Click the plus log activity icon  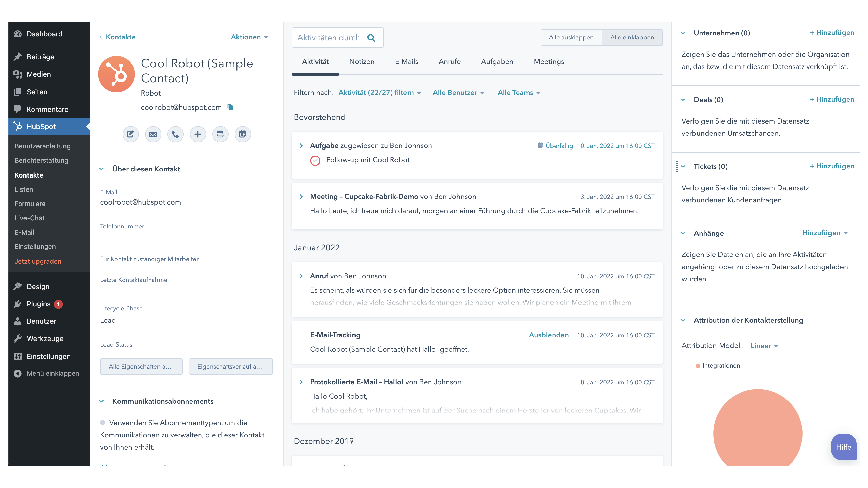tap(198, 134)
